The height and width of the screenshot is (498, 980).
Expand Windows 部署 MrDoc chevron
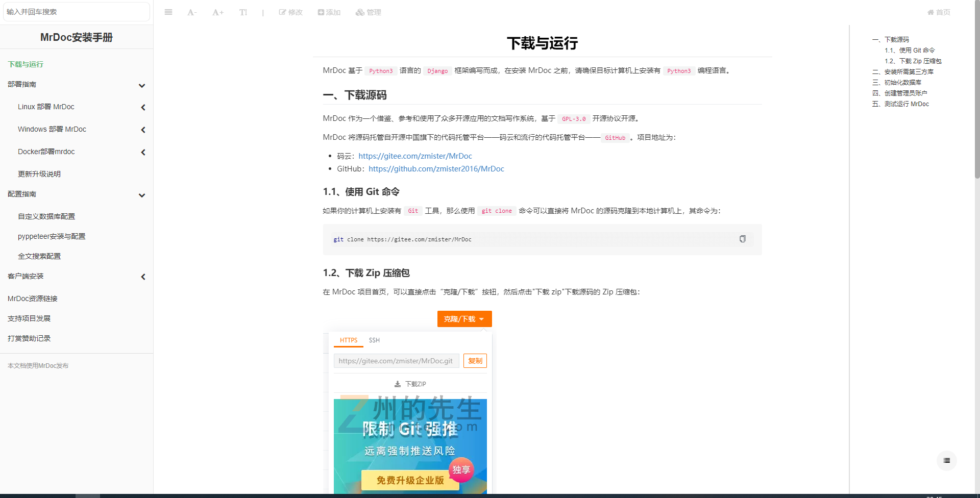(143, 130)
